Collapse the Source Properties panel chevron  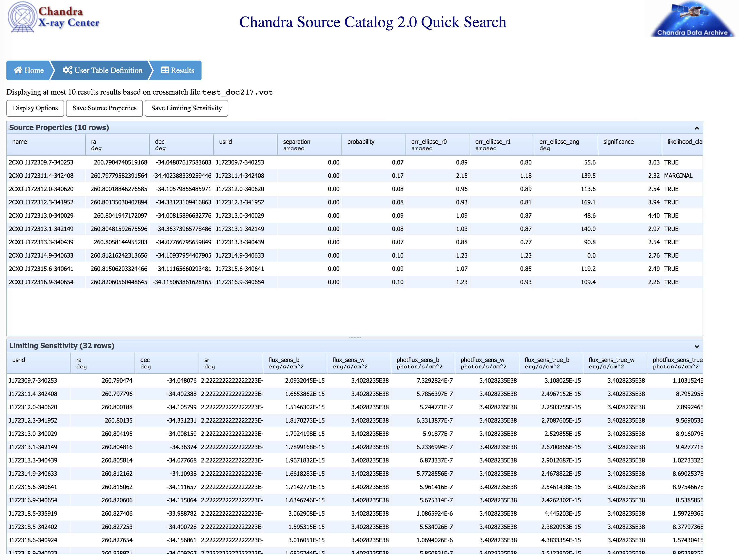click(x=696, y=128)
